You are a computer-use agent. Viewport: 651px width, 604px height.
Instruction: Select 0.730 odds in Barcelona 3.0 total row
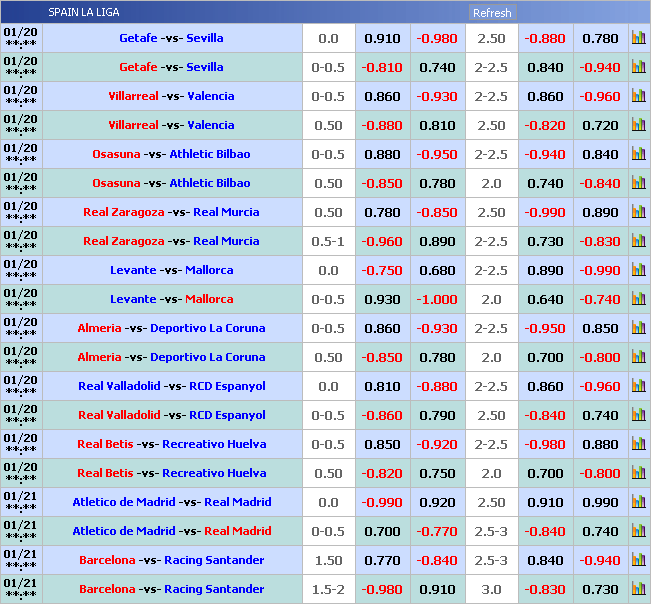click(600, 590)
